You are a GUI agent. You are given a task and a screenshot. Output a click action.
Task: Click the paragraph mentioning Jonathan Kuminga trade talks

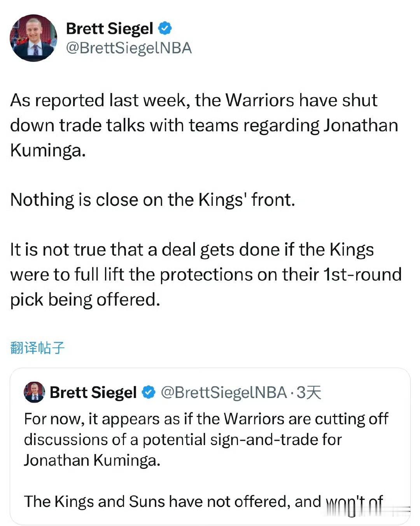(204, 125)
